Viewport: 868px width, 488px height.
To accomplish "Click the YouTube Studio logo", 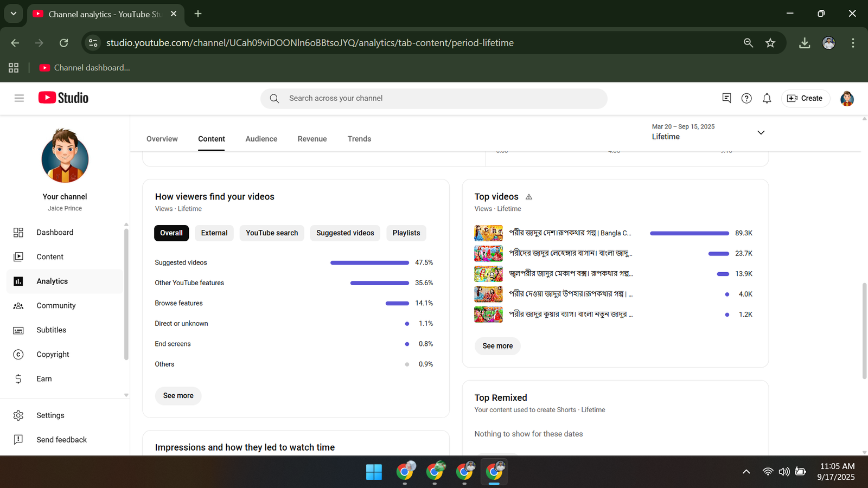I will pos(63,98).
